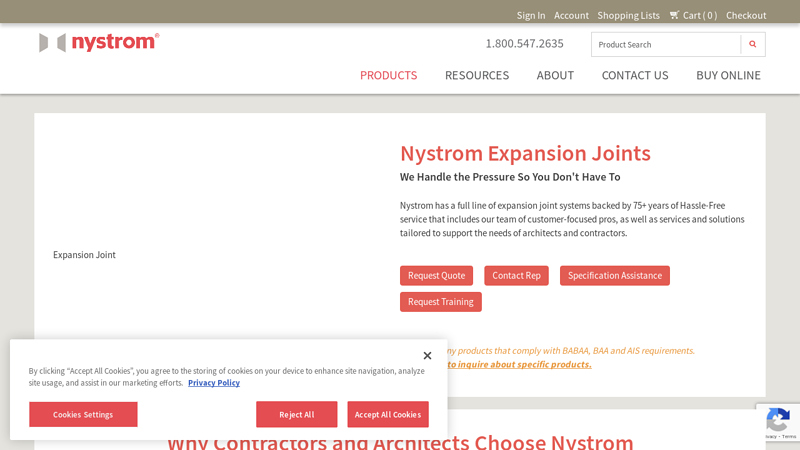The image size is (800, 450).
Task: Click the Product Search input field
Action: point(665,44)
